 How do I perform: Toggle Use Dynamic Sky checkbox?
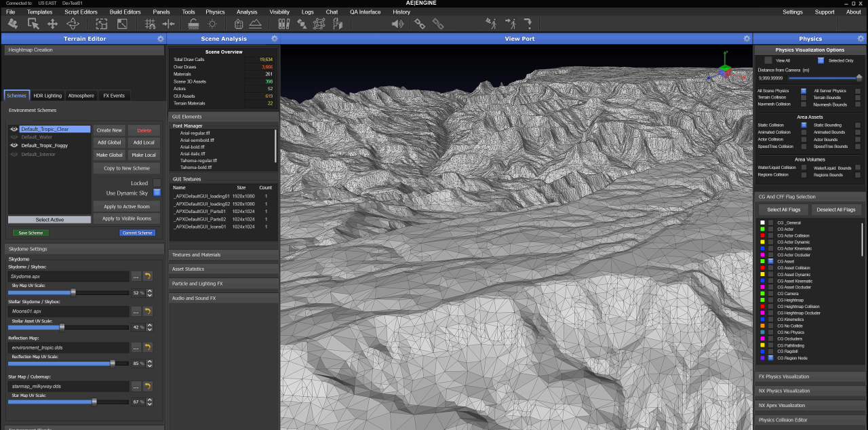coord(157,193)
